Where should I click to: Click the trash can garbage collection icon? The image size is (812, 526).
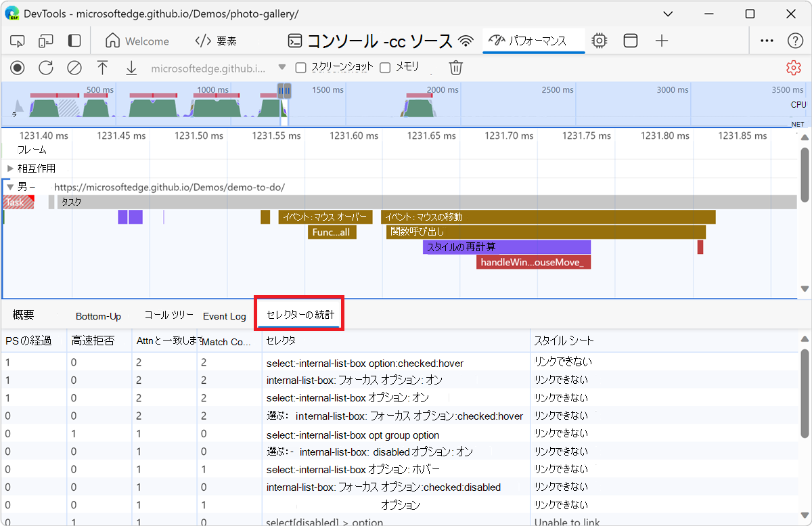click(x=456, y=68)
